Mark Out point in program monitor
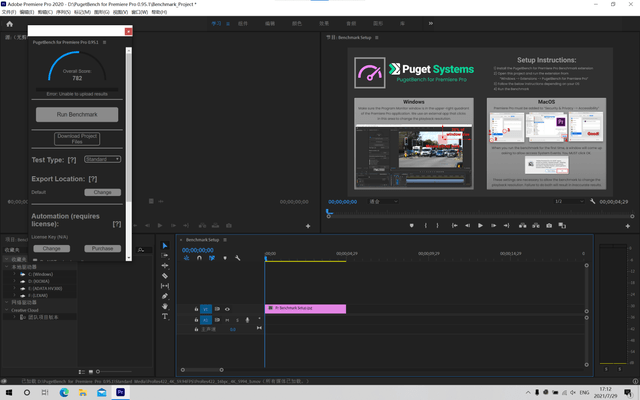 [x=438, y=225]
